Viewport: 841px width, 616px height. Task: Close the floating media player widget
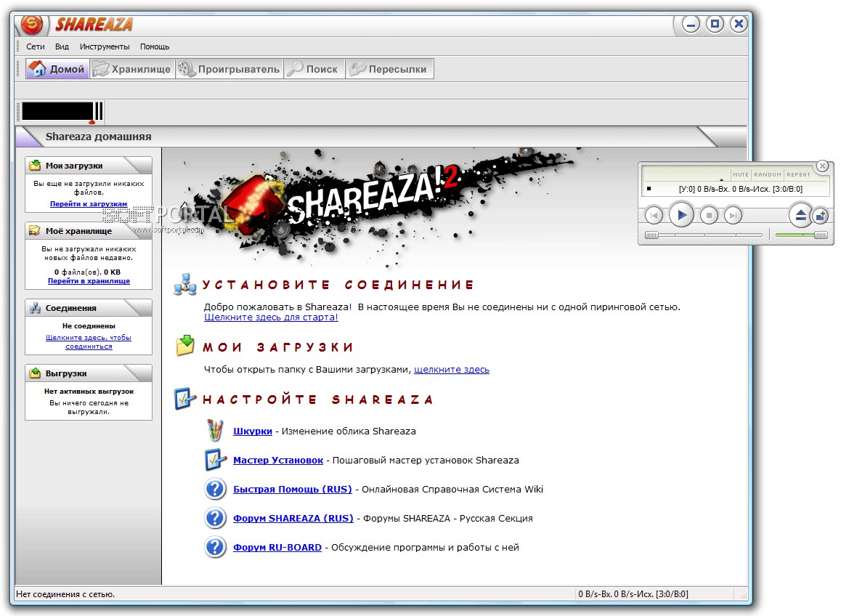pos(822,166)
